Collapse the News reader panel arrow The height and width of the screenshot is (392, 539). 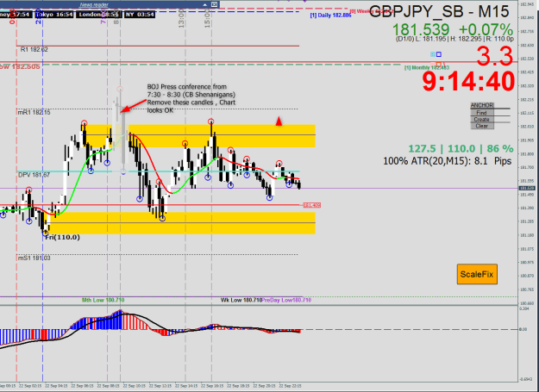coord(205,4)
